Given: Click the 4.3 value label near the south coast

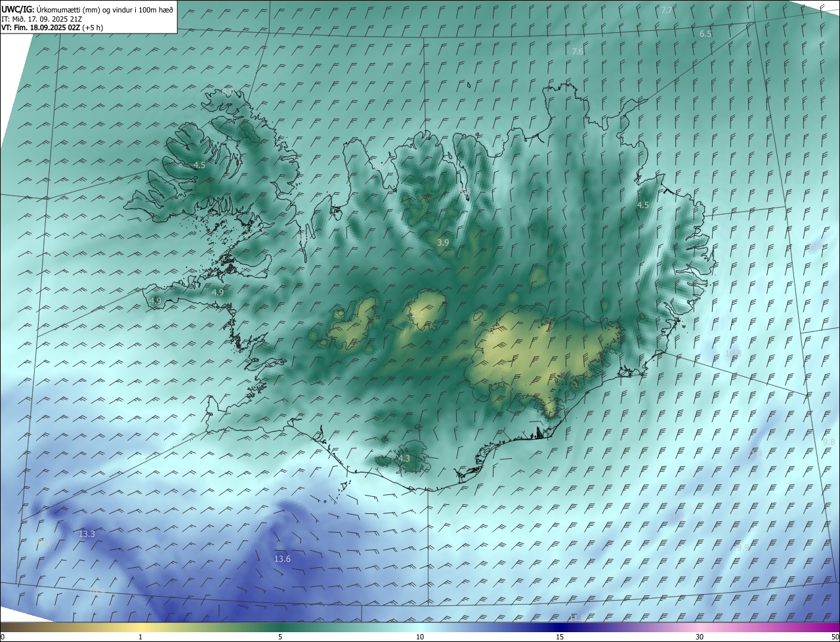Looking at the screenshot, I should [x=404, y=459].
